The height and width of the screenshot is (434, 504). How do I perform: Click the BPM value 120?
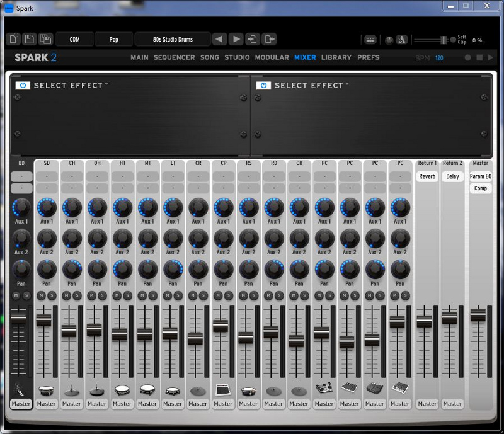click(x=439, y=58)
